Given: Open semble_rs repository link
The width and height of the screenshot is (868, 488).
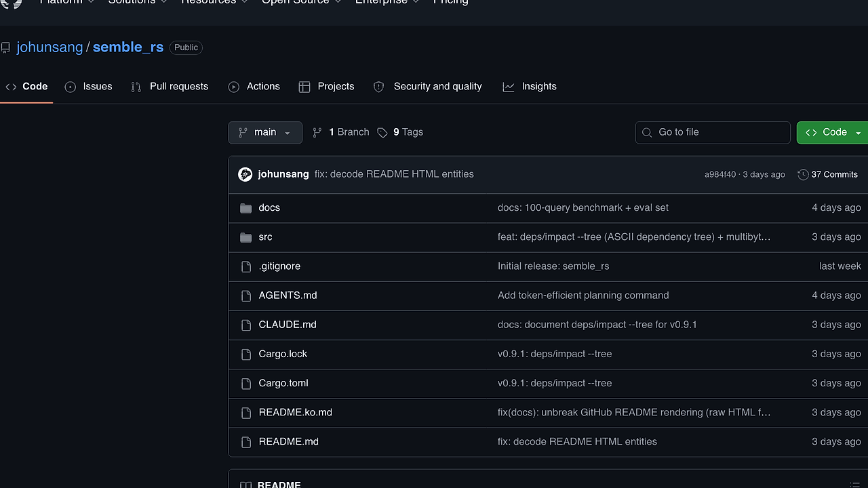Looking at the screenshot, I should (x=128, y=47).
